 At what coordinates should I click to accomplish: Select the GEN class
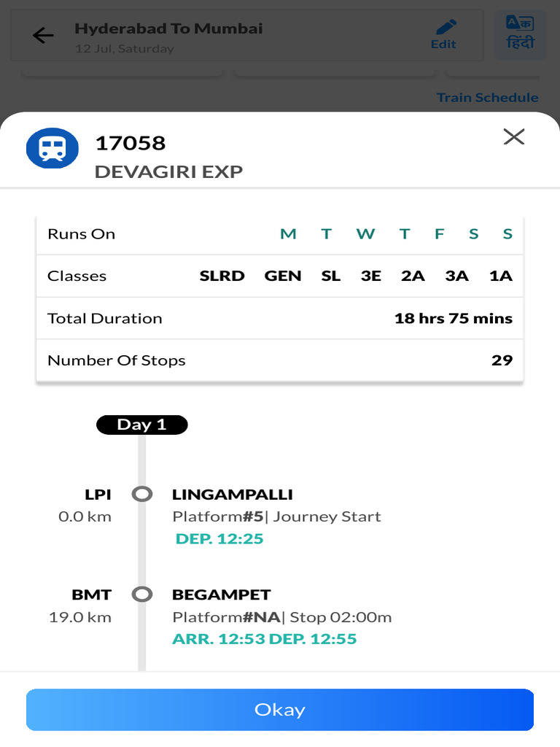pos(283,276)
